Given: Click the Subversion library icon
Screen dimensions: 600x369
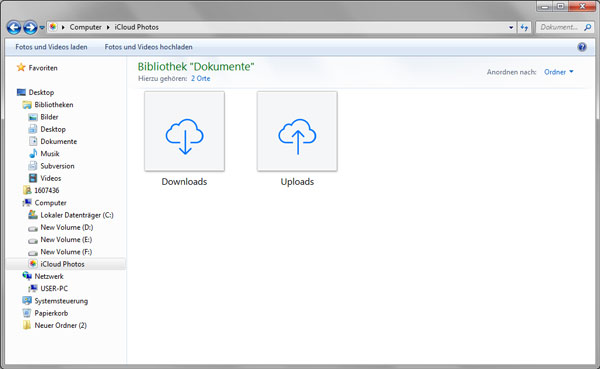Looking at the screenshot, I should point(33,166).
